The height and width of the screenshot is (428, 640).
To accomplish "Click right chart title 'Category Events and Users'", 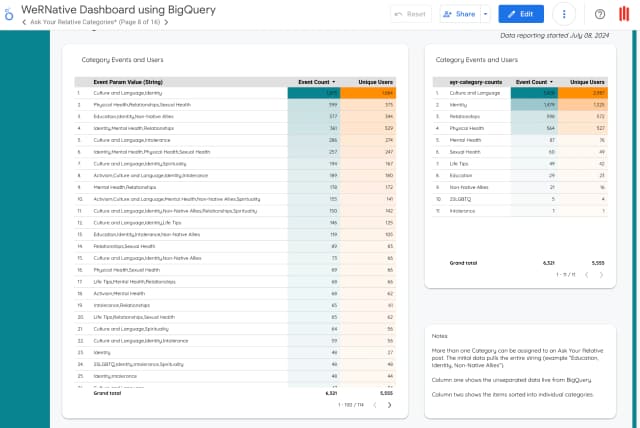I will 477,60.
